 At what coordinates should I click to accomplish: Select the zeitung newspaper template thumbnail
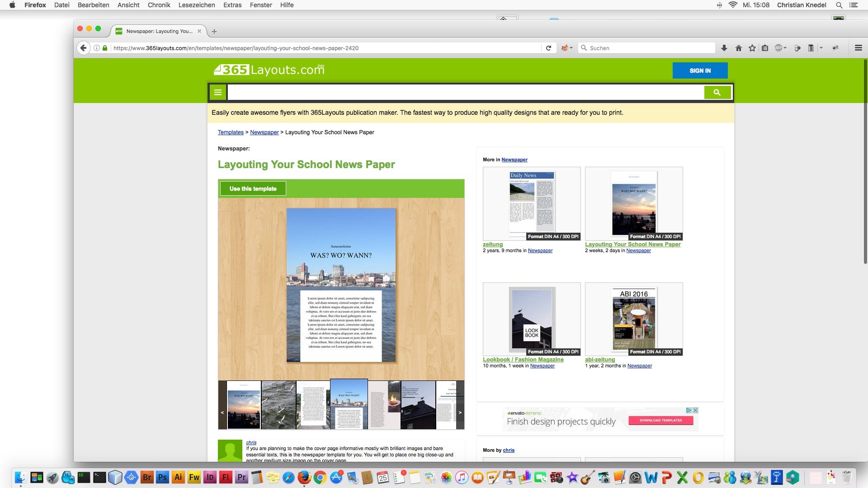(531, 203)
